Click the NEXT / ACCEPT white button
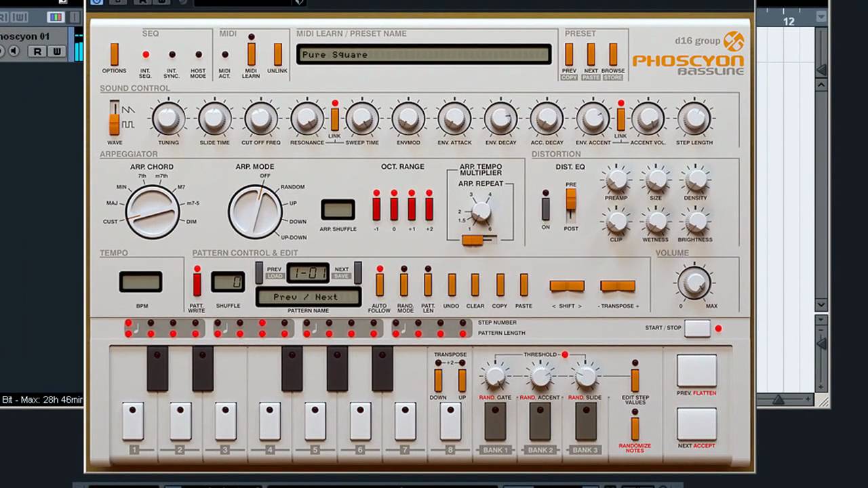Screen dimensions: 868x488 tap(696, 424)
